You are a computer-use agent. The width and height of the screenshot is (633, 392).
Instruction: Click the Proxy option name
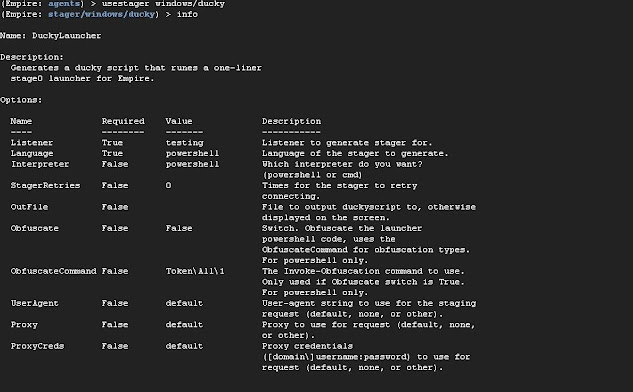(24, 325)
